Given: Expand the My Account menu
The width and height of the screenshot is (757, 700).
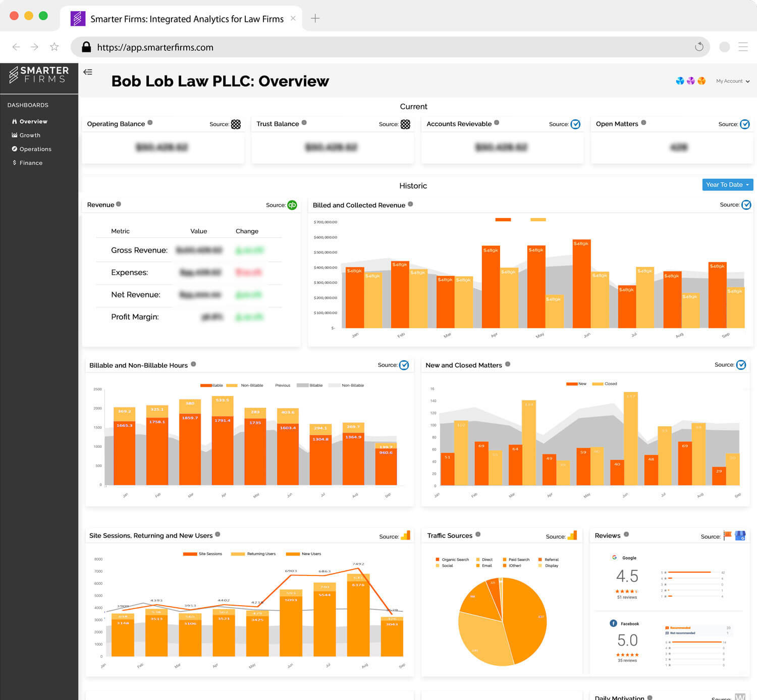Looking at the screenshot, I should [x=732, y=81].
